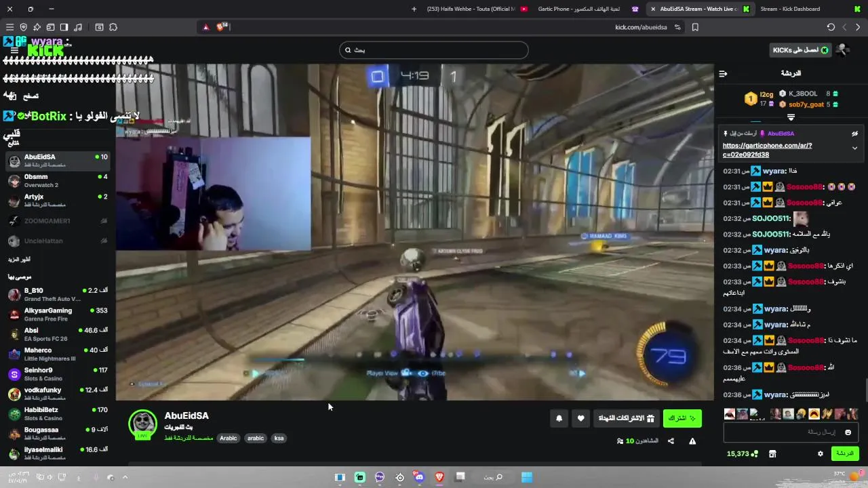
Task: Open the Bougassaa recommended channel
Action: coord(57,434)
